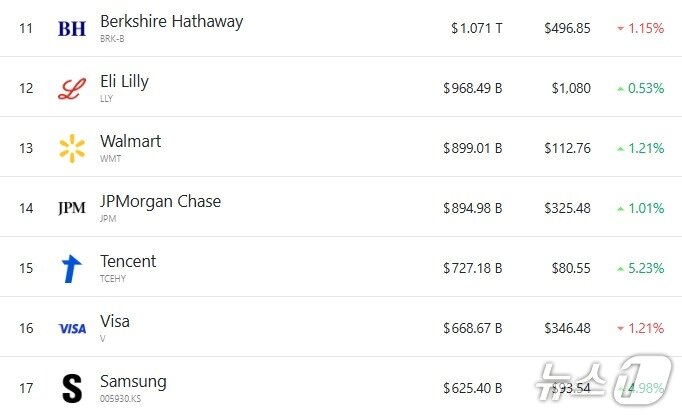Click Eli Lilly's $1,080 share price

(x=572, y=88)
